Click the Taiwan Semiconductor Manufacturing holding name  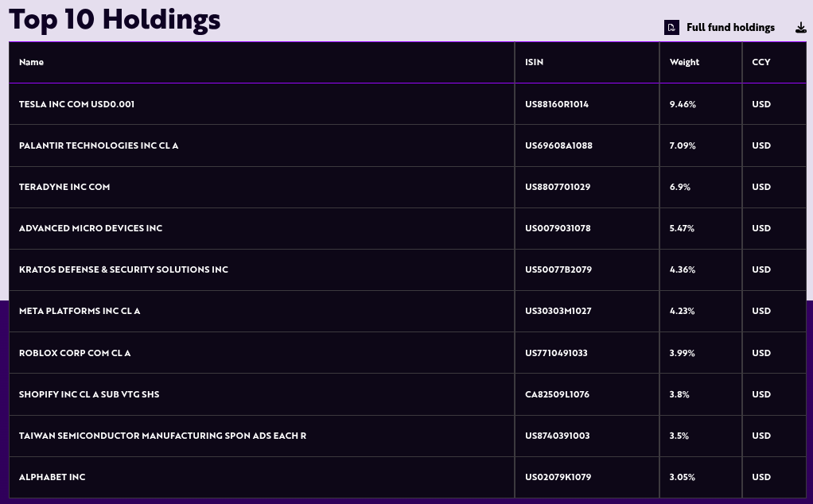(x=162, y=436)
